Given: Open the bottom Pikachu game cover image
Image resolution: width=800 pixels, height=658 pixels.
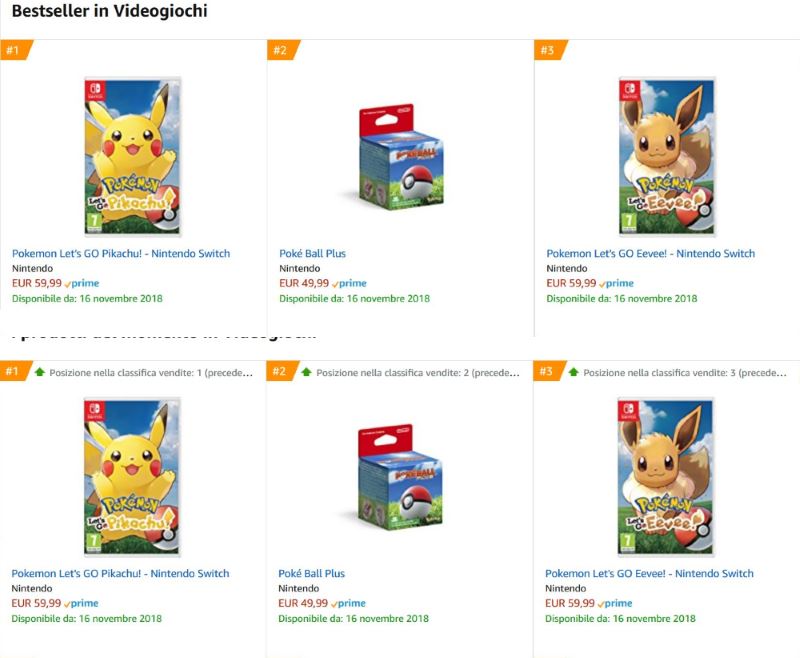Looking at the screenshot, I should pos(132,476).
